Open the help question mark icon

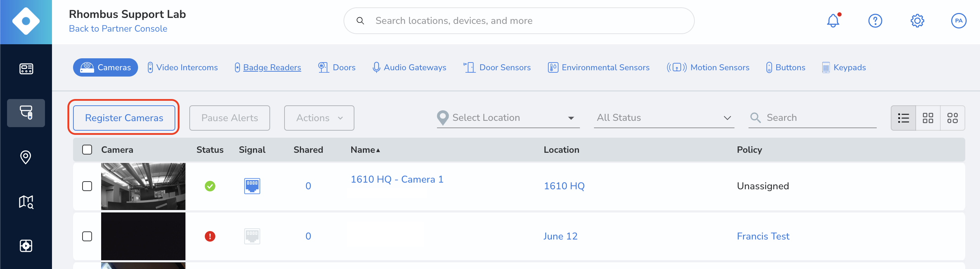coord(875,21)
